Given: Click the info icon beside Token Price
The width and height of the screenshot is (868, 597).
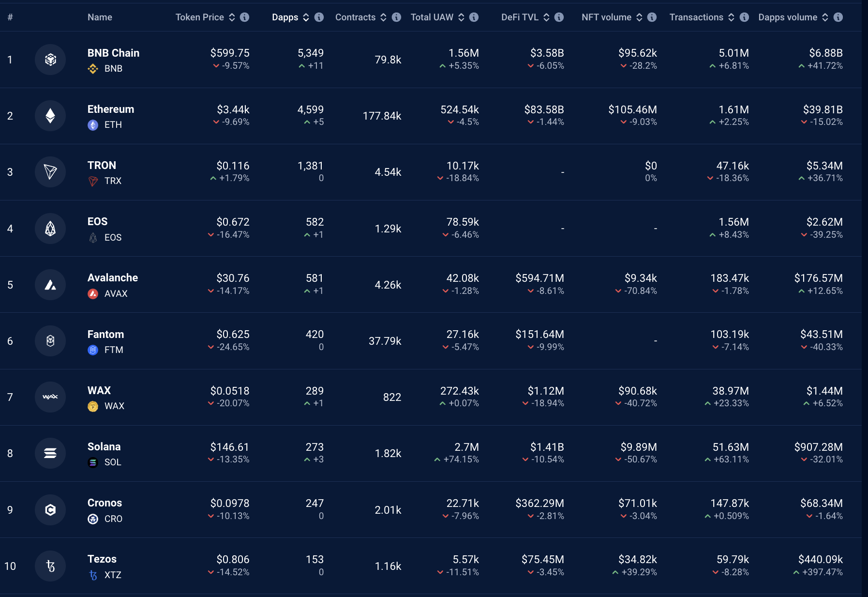Looking at the screenshot, I should 245,17.
